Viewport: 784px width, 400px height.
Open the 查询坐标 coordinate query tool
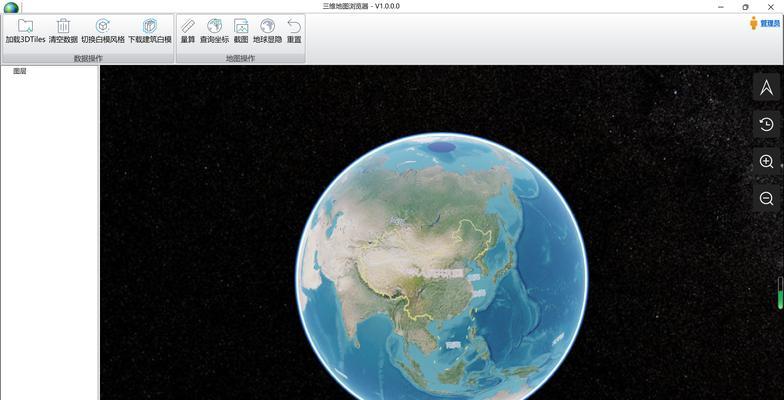click(214, 30)
